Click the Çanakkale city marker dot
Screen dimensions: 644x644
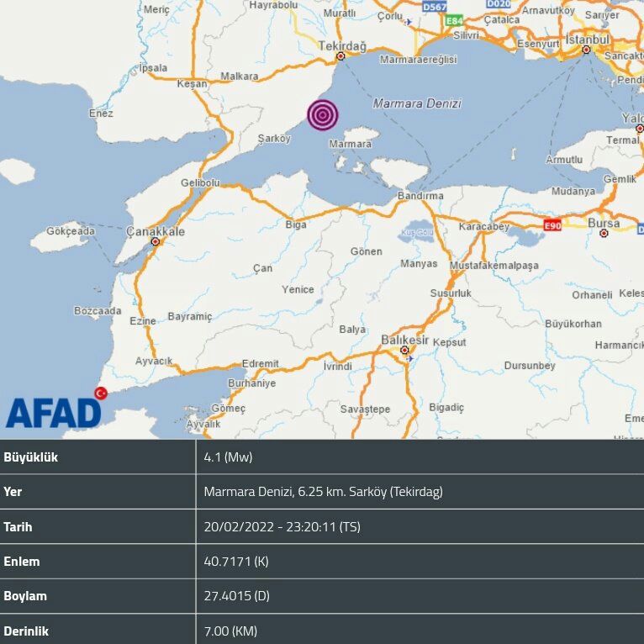point(155,242)
